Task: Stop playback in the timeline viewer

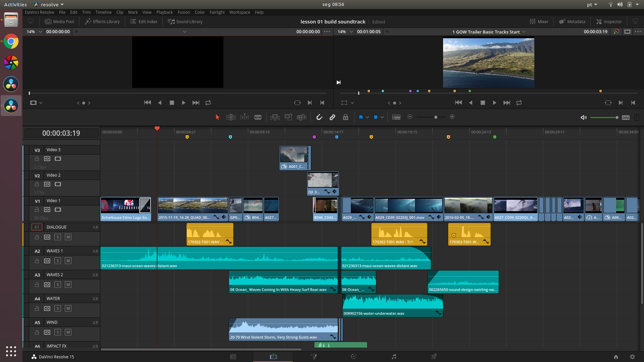Action: [483, 103]
